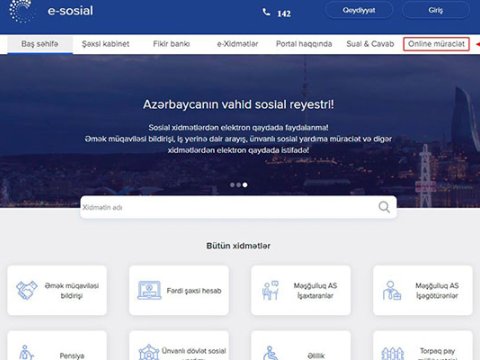Viewport: 480px width, 360px height.
Task: Go to Fikir bankı menu item
Action: click(x=171, y=44)
